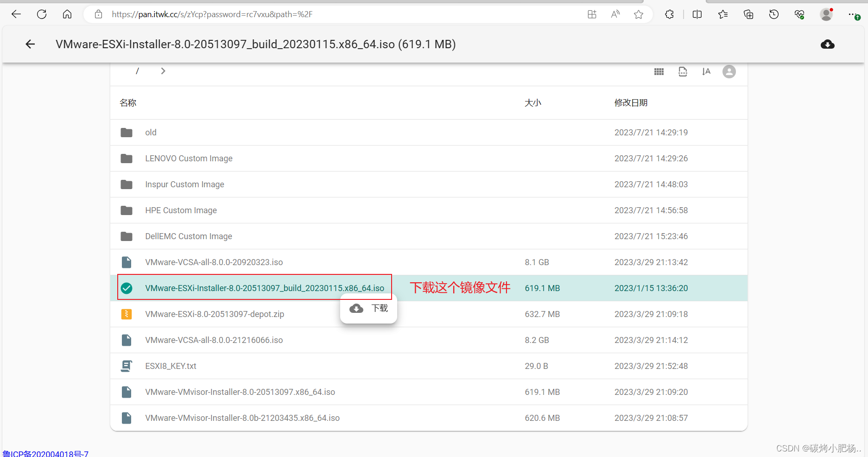Click the 29.0 B size cell

click(536, 366)
